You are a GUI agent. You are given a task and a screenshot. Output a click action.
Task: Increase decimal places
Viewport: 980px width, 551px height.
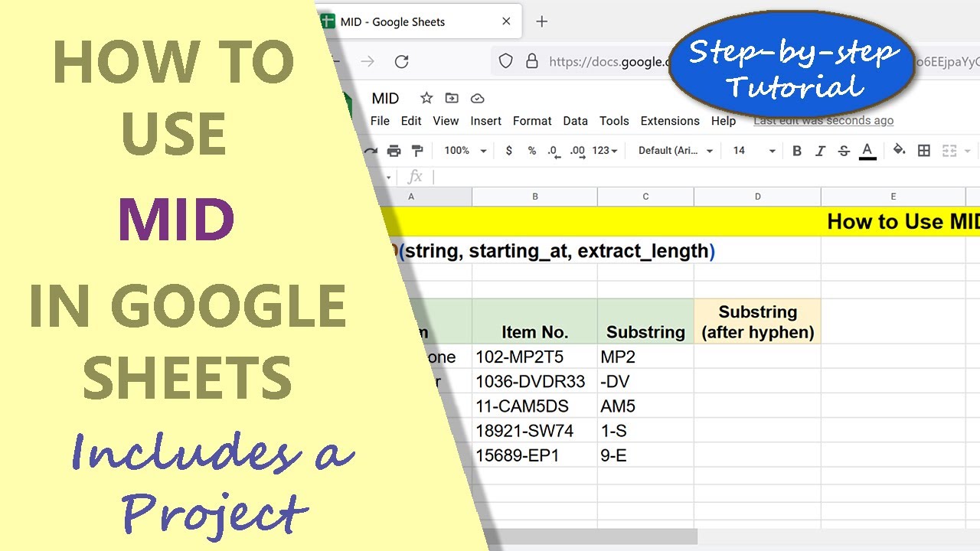click(x=578, y=151)
